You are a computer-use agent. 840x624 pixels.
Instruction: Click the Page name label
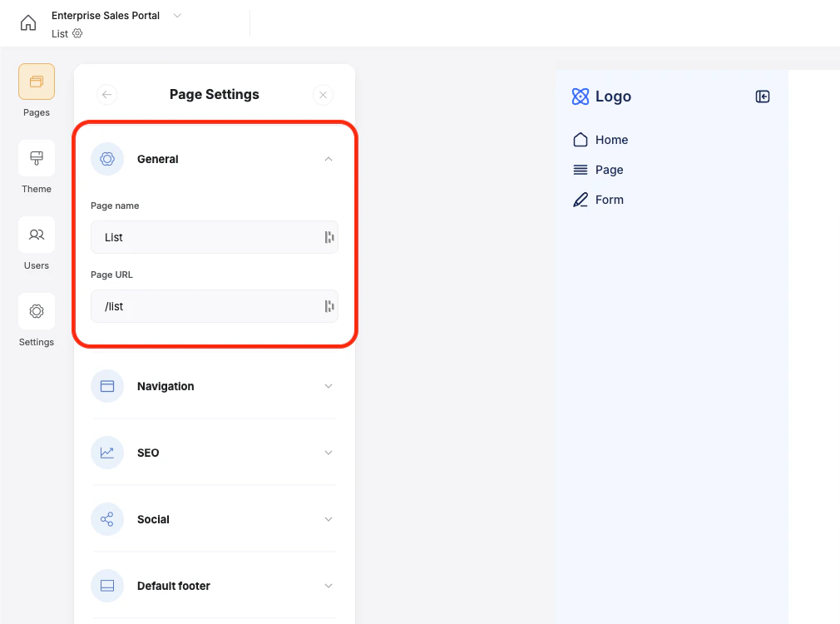(x=115, y=206)
